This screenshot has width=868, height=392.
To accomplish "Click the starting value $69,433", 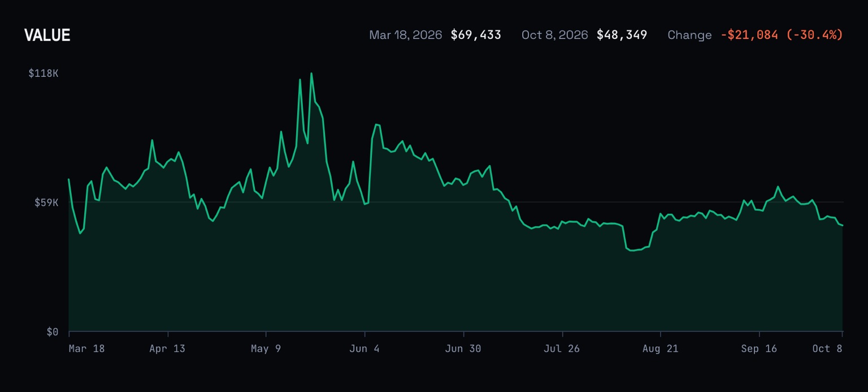I will pos(476,35).
